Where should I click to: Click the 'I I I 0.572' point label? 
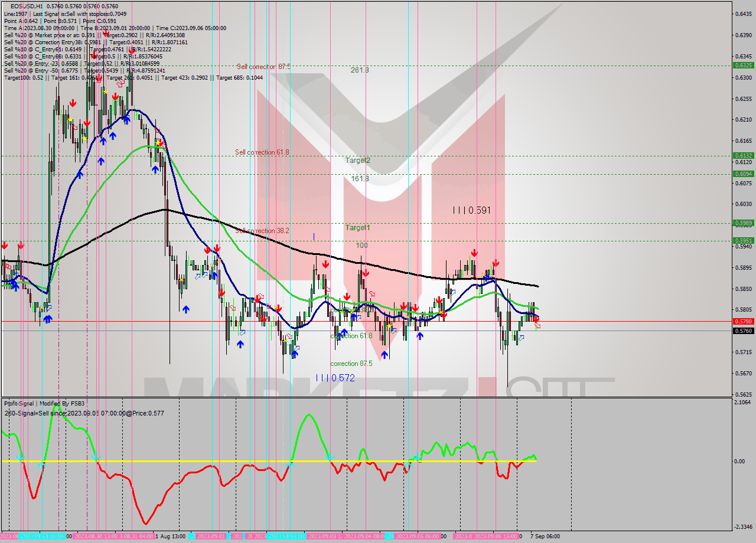(x=335, y=378)
